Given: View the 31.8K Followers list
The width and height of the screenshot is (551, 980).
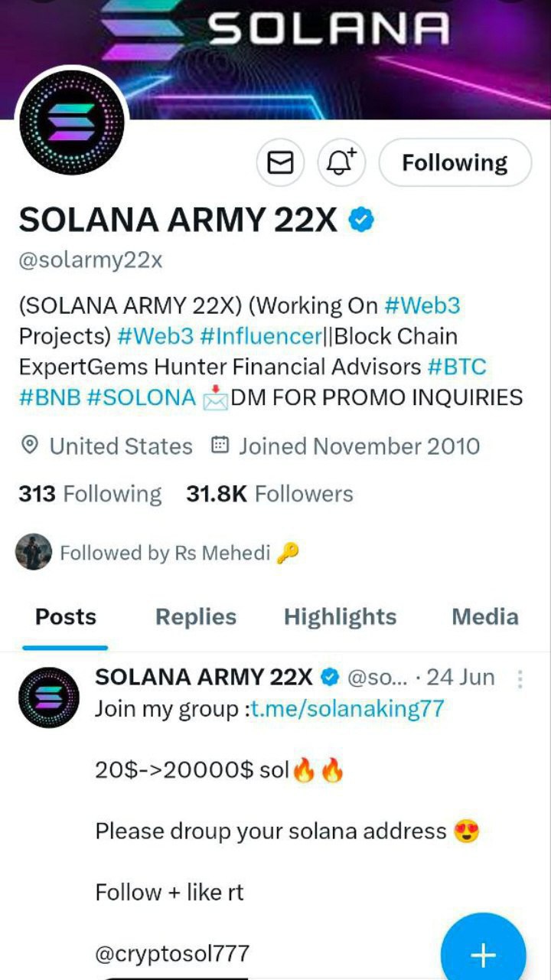Looking at the screenshot, I should click(269, 494).
